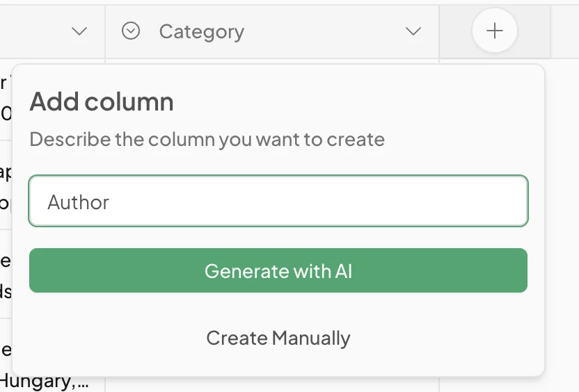579x392 pixels.
Task: Expand the chevron left of Category column
Action: click(79, 31)
